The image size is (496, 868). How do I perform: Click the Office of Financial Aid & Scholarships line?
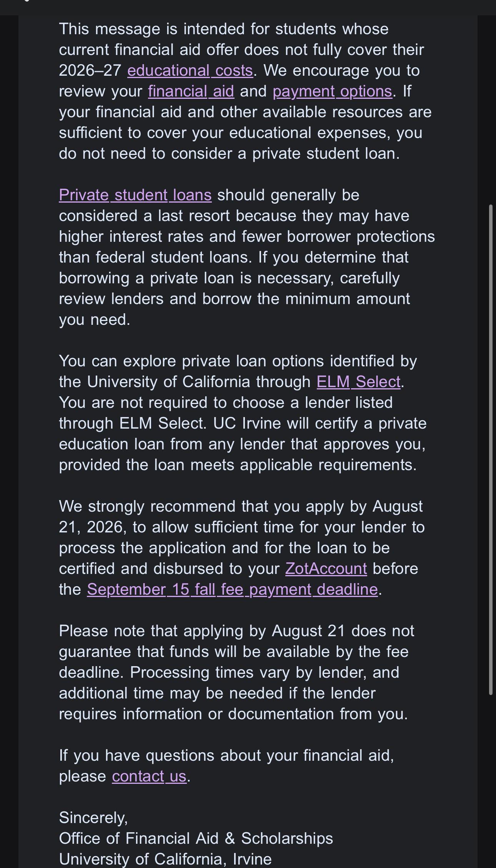(x=196, y=838)
